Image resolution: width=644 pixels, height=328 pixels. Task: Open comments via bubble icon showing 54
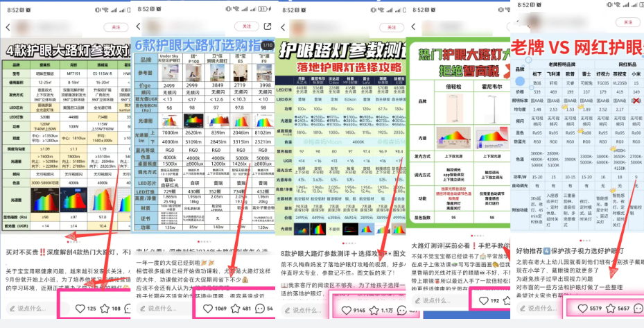click(x=259, y=309)
